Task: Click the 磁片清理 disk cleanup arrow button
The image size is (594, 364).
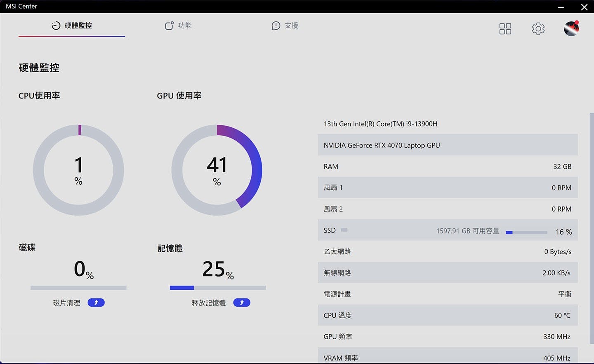Action: pyautogui.click(x=96, y=303)
